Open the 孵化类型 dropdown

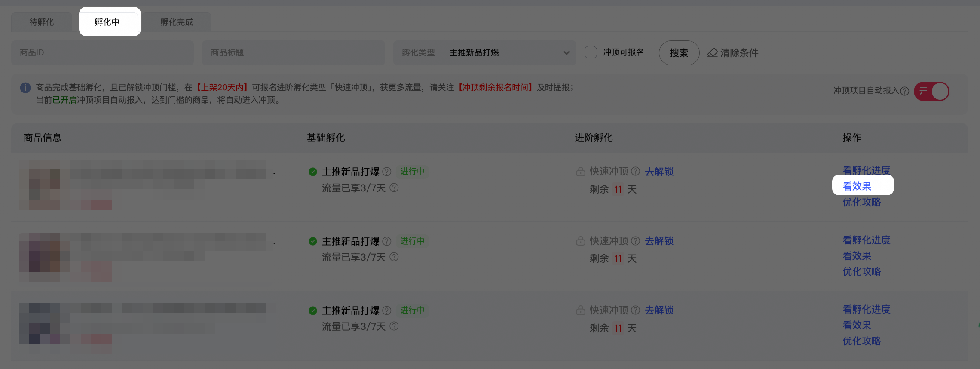[x=485, y=53]
